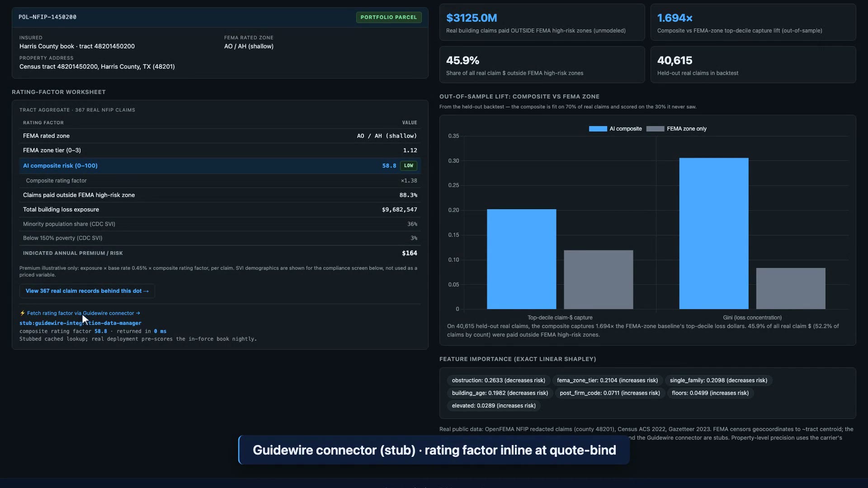The image size is (868, 488).
Task: Click the building_age feature chip
Action: point(500,393)
